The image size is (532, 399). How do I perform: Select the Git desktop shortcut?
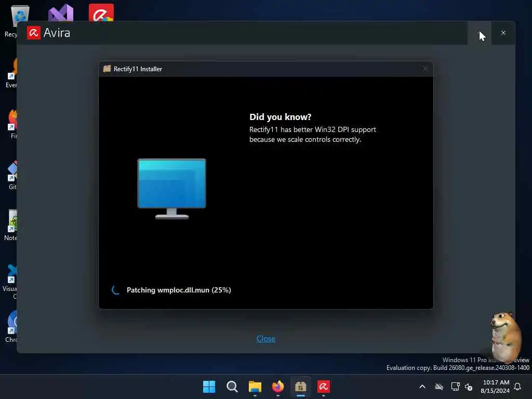pyautogui.click(x=13, y=175)
